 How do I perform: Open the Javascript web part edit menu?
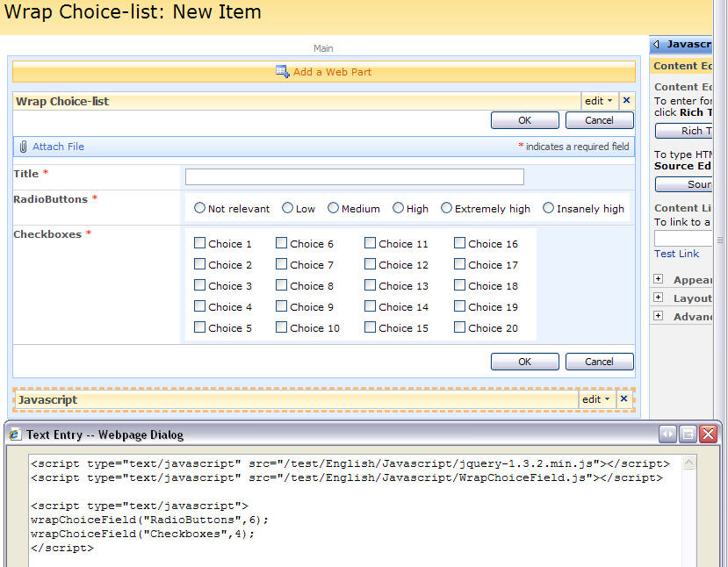[596, 399]
